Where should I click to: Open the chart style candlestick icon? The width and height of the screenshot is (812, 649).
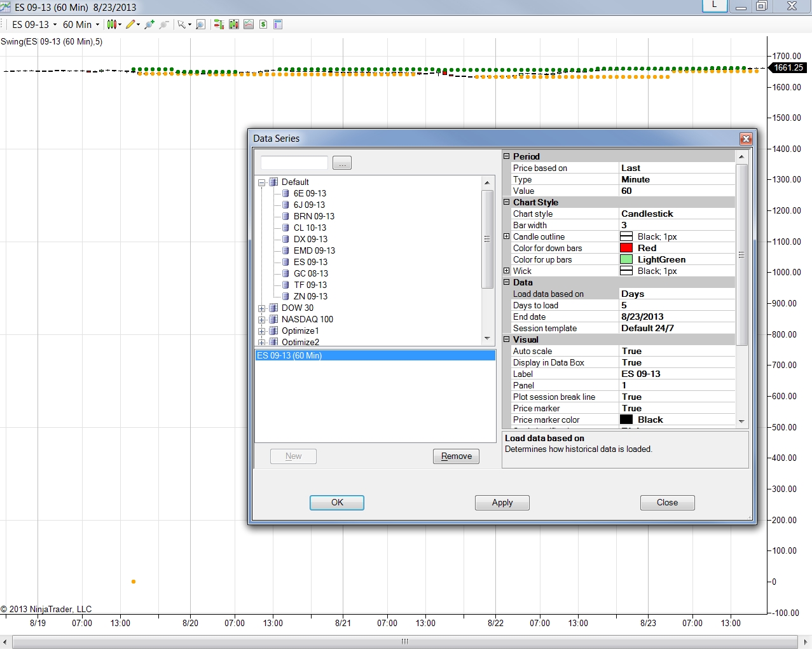[x=112, y=24]
